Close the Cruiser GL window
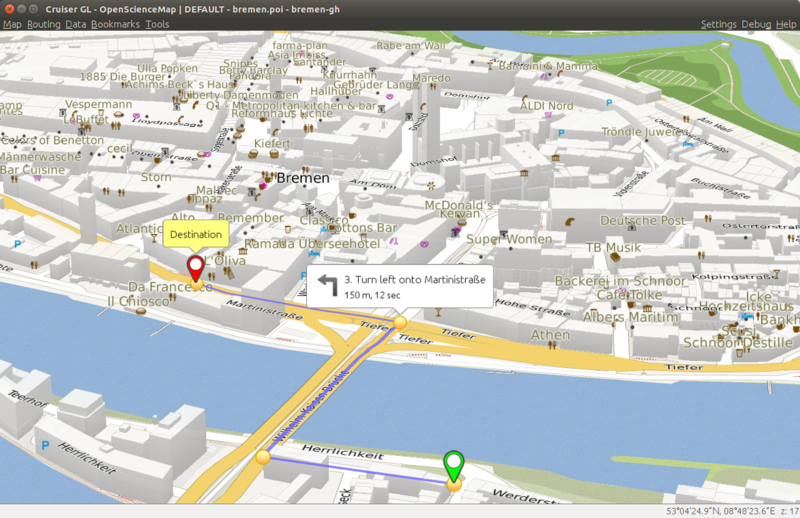The width and height of the screenshot is (800, 518). pyautogui.click(x=9, y=9)
